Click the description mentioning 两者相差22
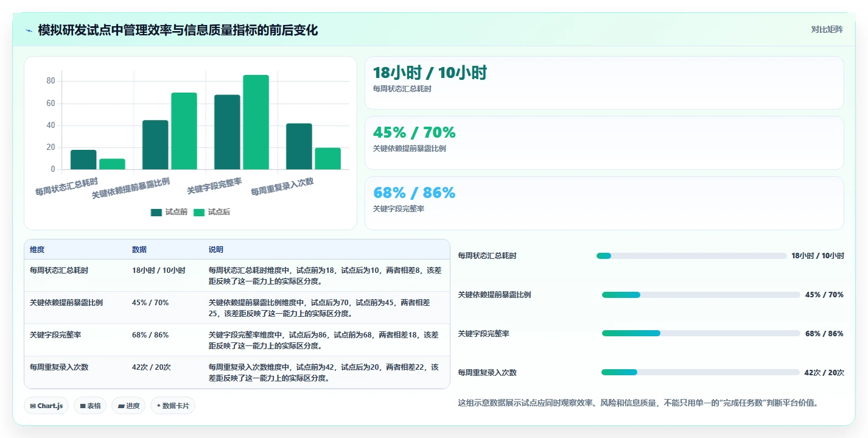 (x=323, y=372)
